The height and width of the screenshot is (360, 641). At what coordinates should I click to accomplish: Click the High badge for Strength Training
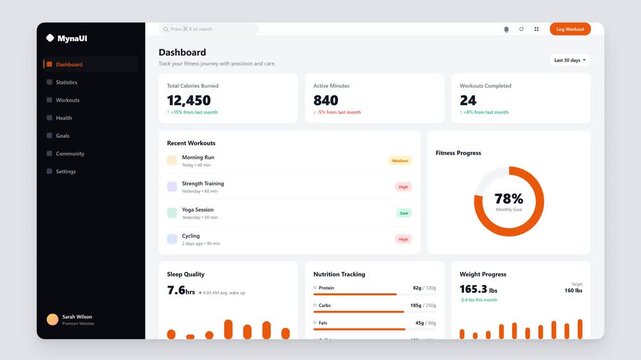[403, 187]
